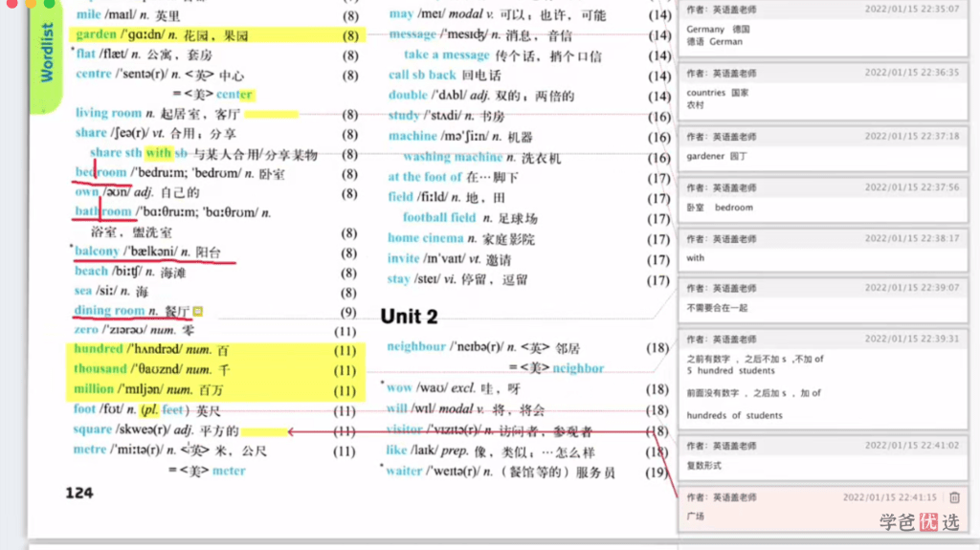Click the phrase football field

click(438, 217)
